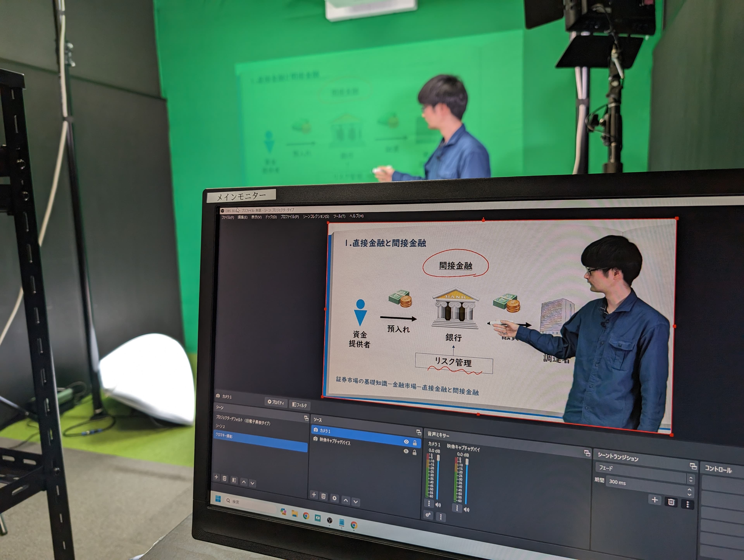Screen dimensions: 744x560
Task: Open カメラ1 mixer three-dot options menu
Action: (x=429, y=503)
